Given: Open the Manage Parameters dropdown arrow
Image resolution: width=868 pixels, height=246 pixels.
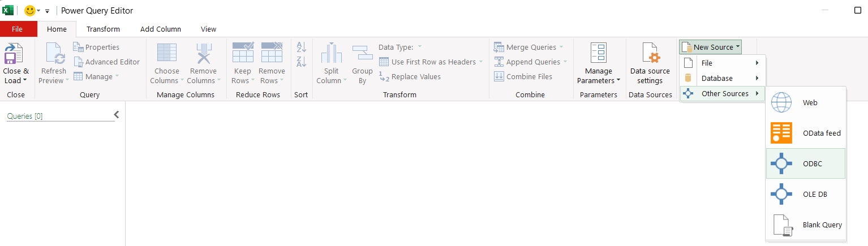Looking at the screenshot, I should (x=618, y=81).
